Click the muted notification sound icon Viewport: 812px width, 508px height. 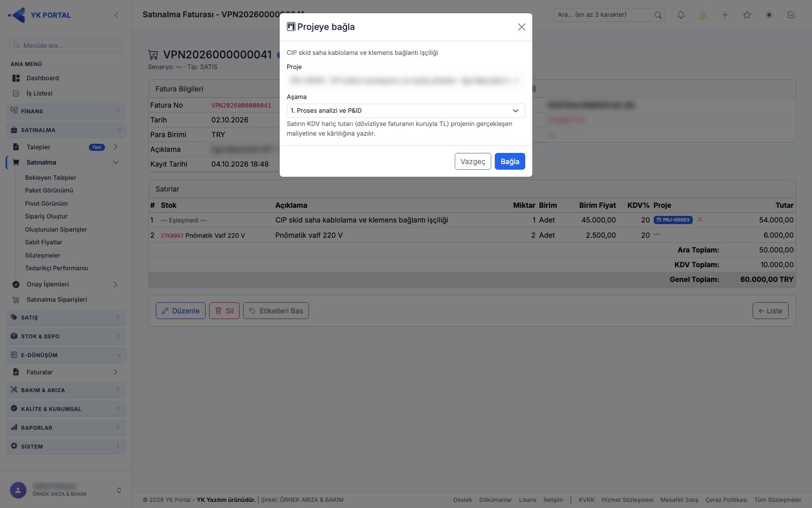tap(703, 15)
